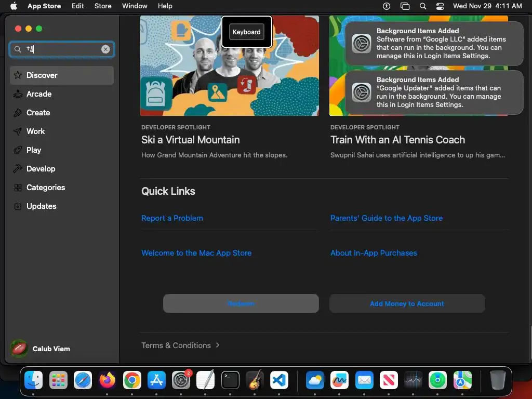Click Google LLC background items notification
Viewport: 532px width, 399px height.
pos(434,44)
